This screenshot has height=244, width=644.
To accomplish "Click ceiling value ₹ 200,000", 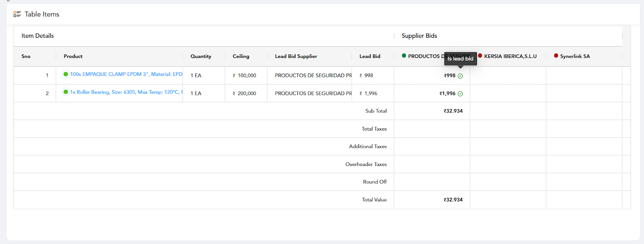I will click(x=244, y=93).
